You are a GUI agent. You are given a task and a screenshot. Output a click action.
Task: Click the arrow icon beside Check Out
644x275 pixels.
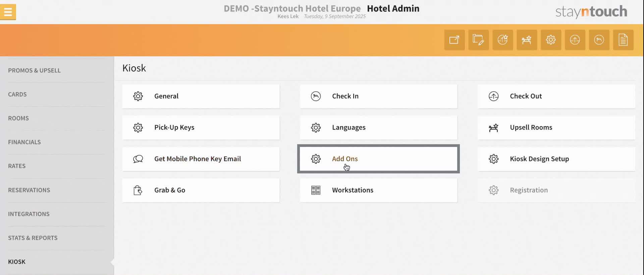493,96
